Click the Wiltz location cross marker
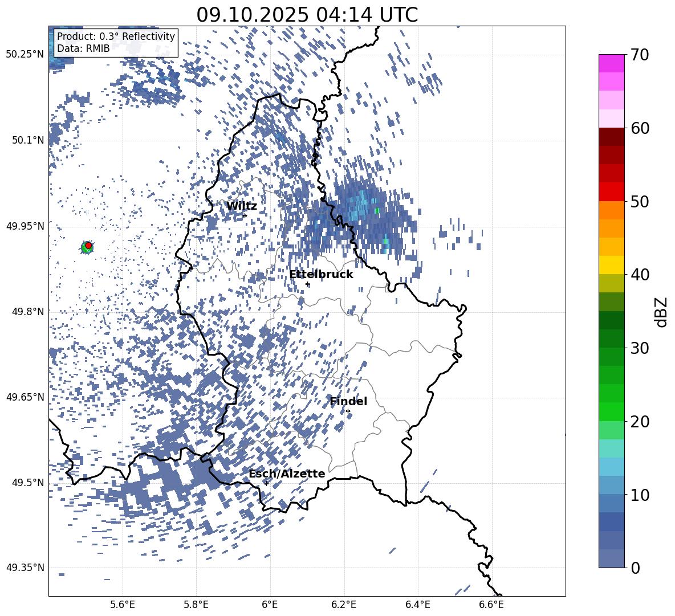Viewport: 675px width, 616px height. pyautogui.click(x=245, y=215)
